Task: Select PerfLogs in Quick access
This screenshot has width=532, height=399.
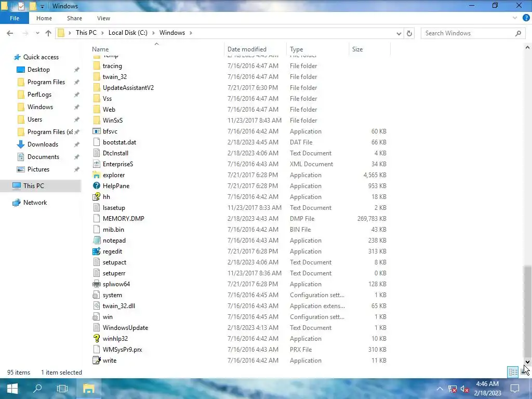Action: click(39, 95)
